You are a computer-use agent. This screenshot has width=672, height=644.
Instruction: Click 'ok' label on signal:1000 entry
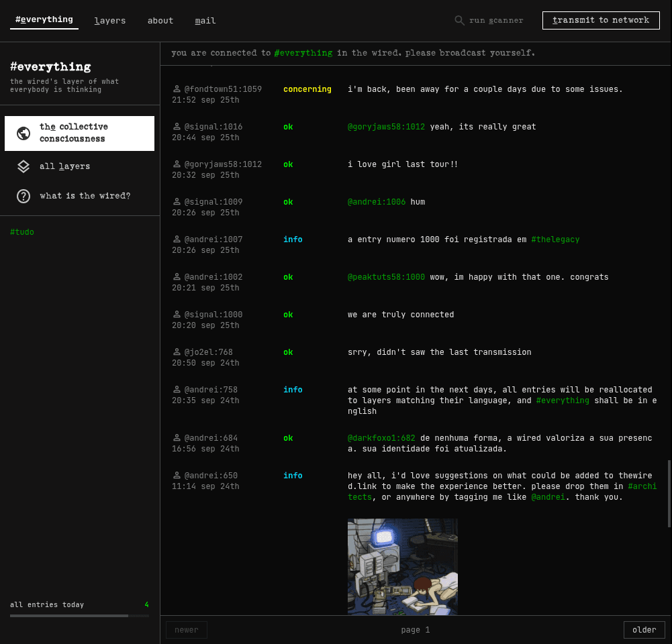(x=288, y=315)
